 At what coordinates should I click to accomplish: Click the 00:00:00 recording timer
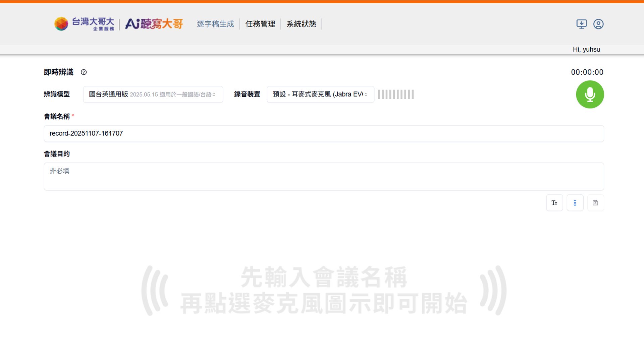pos(587,72)
